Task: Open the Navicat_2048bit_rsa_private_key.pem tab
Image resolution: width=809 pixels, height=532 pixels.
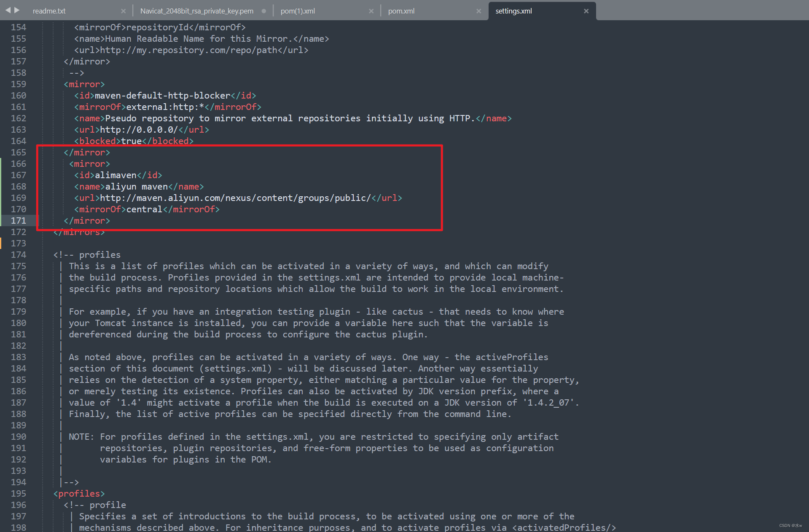Action: [196, 11]
